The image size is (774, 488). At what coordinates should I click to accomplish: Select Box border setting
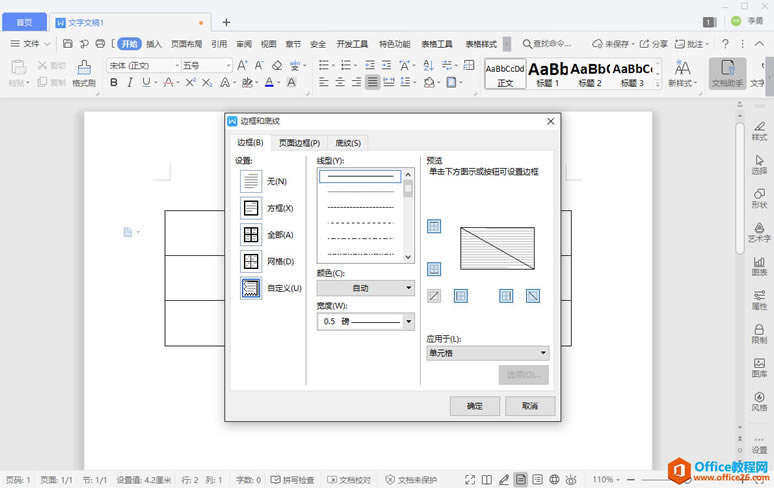coord(251,208)
